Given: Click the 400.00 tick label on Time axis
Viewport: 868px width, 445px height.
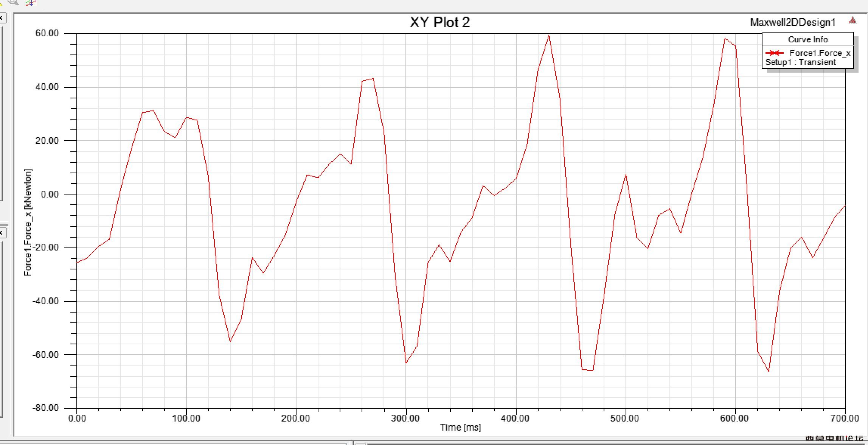Looking at the screenshot, I should 515,418.
